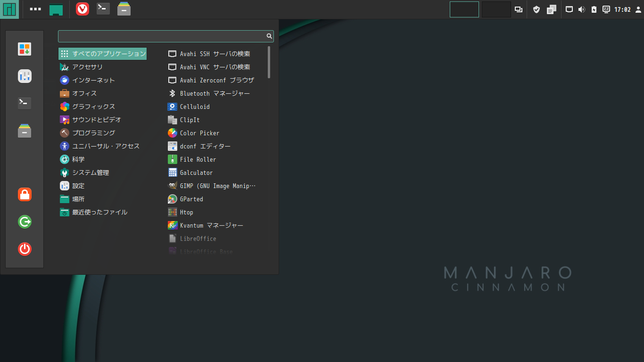Open the calendar from the 17:02 clock
This screenshot has height=362, width=644.
point(622,9)
